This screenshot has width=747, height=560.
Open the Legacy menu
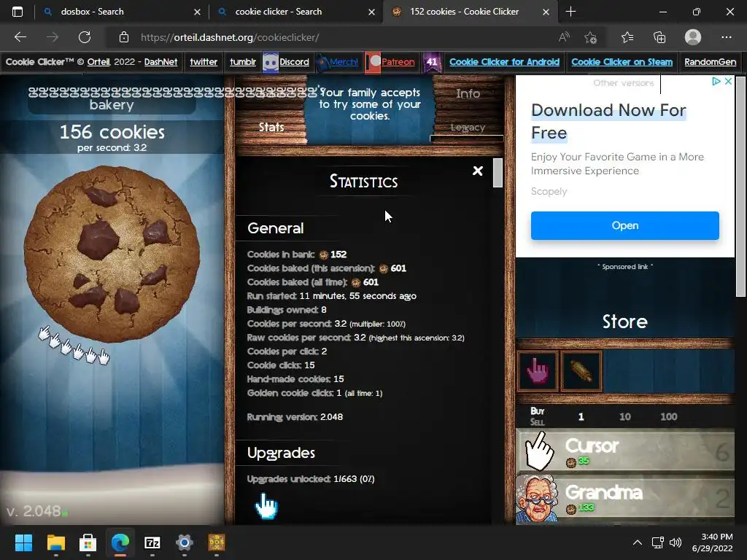coord(468,127)
